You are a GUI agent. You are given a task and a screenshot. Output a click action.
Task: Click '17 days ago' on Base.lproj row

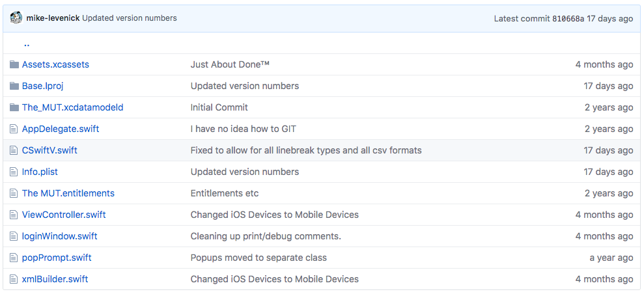609,86
